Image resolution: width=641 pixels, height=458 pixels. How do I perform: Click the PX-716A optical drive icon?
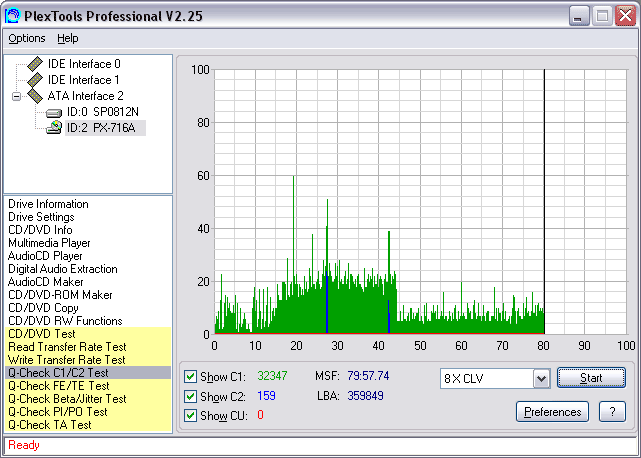click(54, 127)
